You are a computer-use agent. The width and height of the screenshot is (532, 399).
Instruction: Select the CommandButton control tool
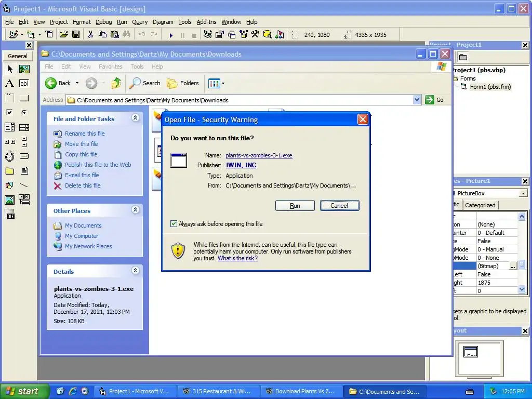click(24, 98)
